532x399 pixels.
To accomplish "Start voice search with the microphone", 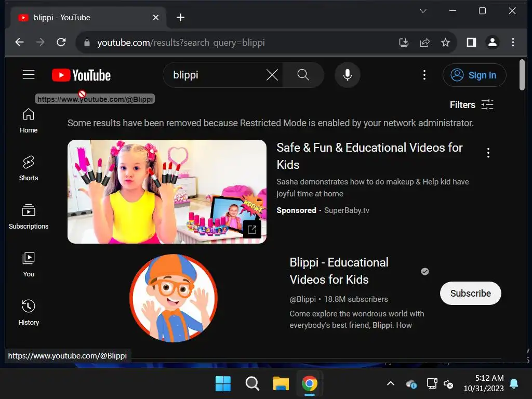I will point(347,75).
